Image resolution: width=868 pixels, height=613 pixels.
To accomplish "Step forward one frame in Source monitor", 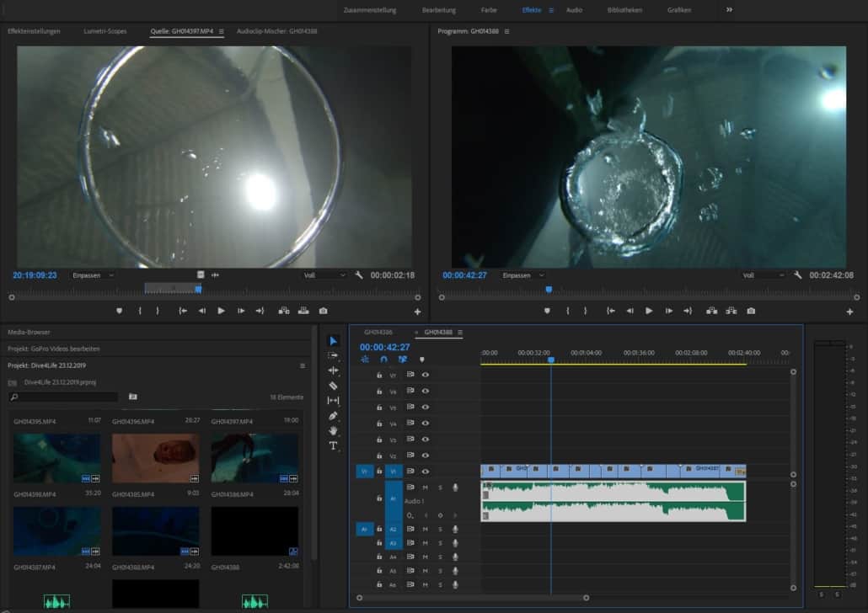I will [x=241, y=311].
